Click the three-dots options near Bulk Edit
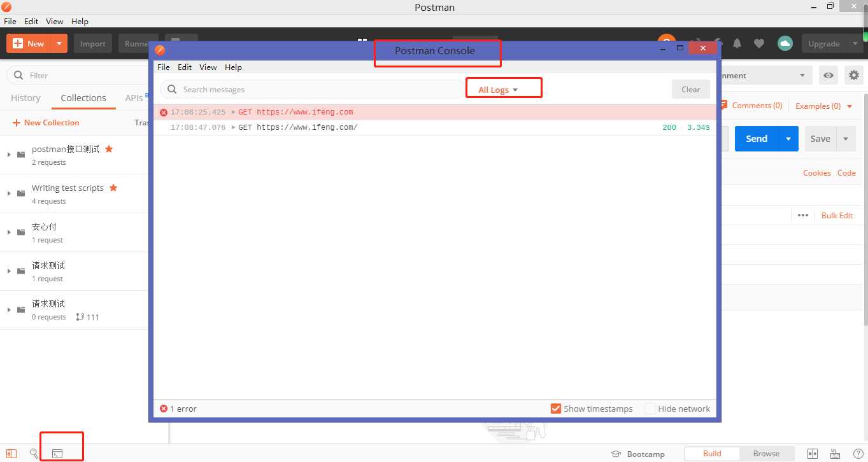This screenshot has height=462, width=868. click(x=803, y=215)
